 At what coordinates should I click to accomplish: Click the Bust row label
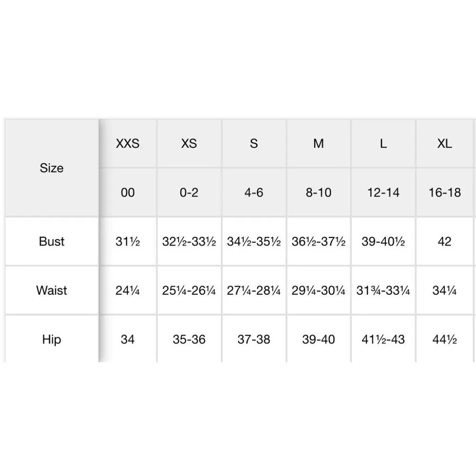[x=51, y=241]
